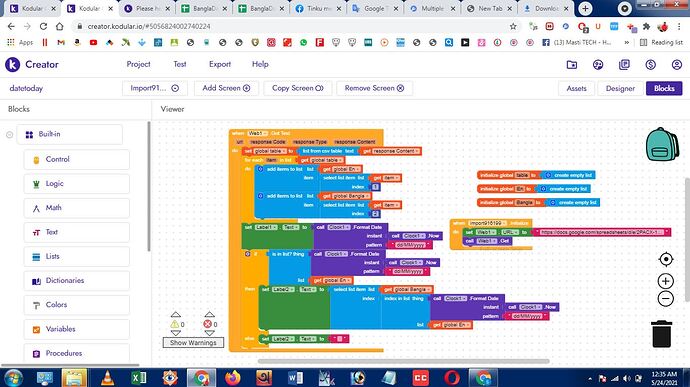This screenshot has height=387, width=690.
Task: Open the Assets panel
Action: [x=576, y=88]
